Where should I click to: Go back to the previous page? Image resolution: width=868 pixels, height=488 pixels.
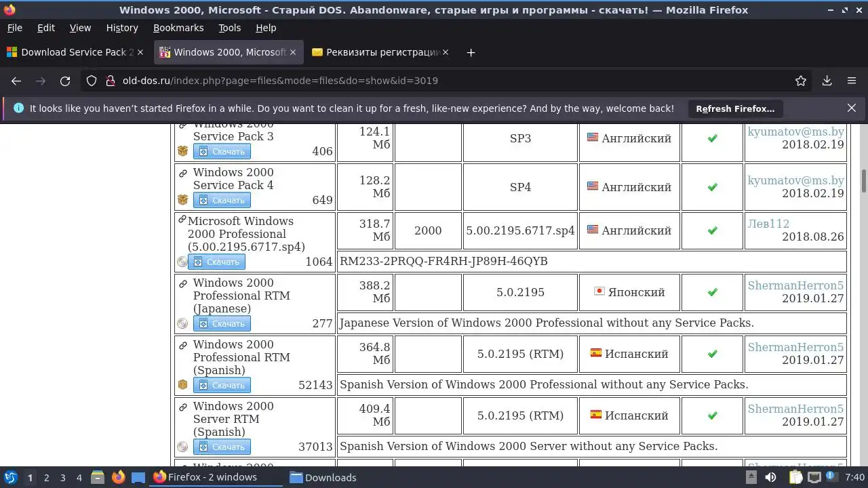(x=16, y=81)
